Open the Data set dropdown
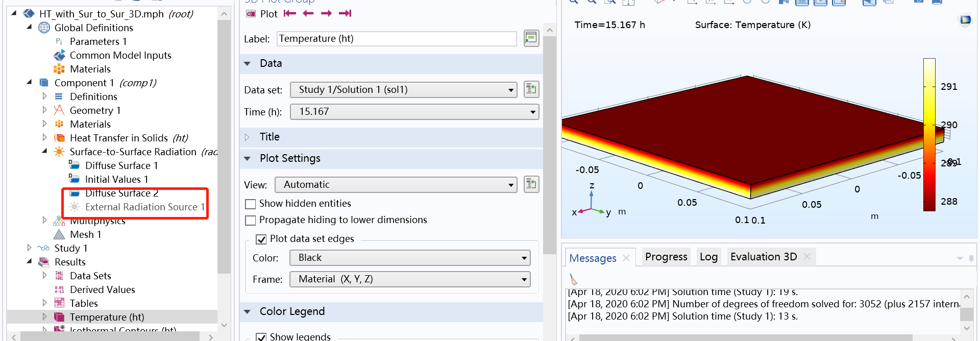Image resolution: width=980 pixels, height=341 pixels. (x=403, y=90)
